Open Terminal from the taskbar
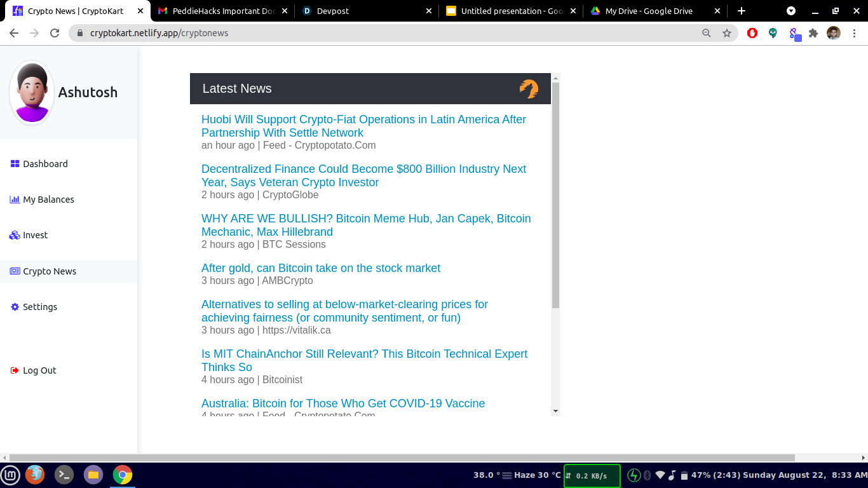Image resolution: width=868 pixels, height=488 pixels. coord(64,475)
